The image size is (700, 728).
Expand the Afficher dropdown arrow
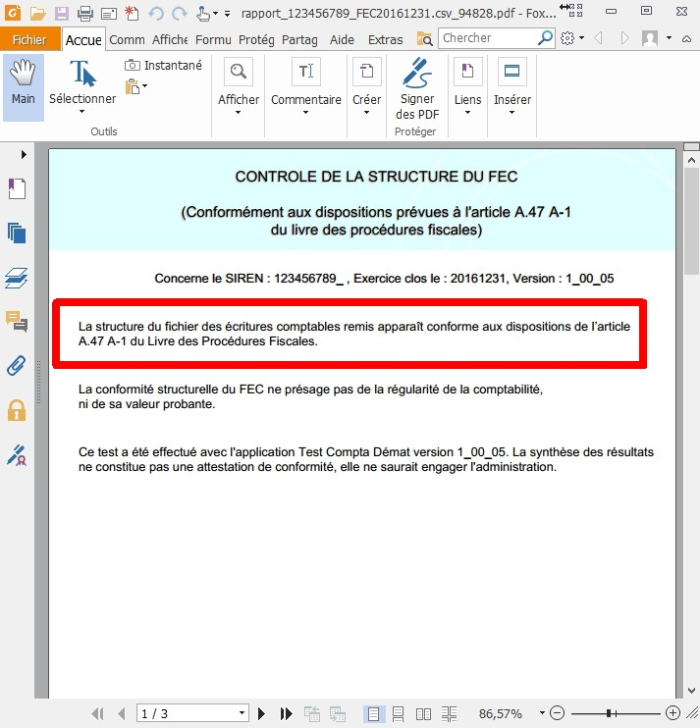239,113
